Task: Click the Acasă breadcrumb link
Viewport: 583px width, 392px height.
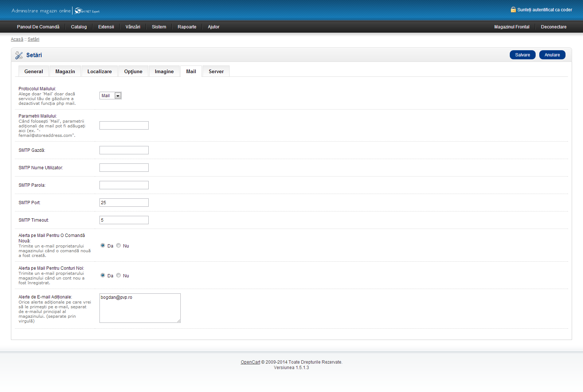Action: pos(17,39)
